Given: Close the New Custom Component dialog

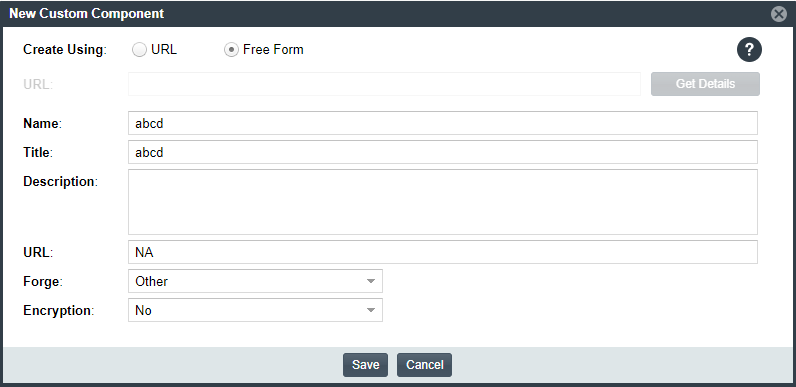Looking at the screenshot, I should click(x=779, y=14).
